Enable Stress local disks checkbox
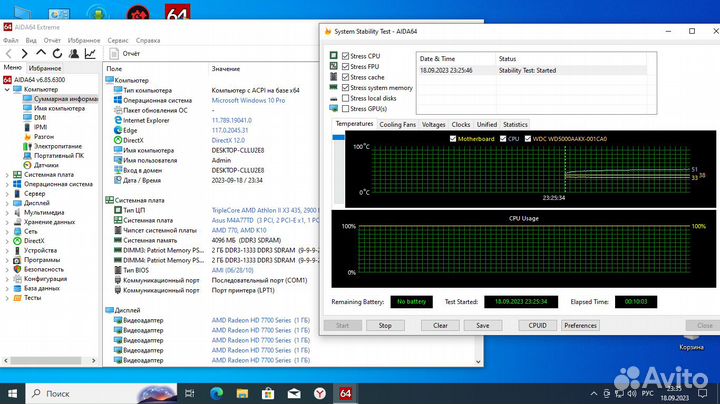This screenshot has width=720, height=404. pyautogui.click(x=345, y=98)
